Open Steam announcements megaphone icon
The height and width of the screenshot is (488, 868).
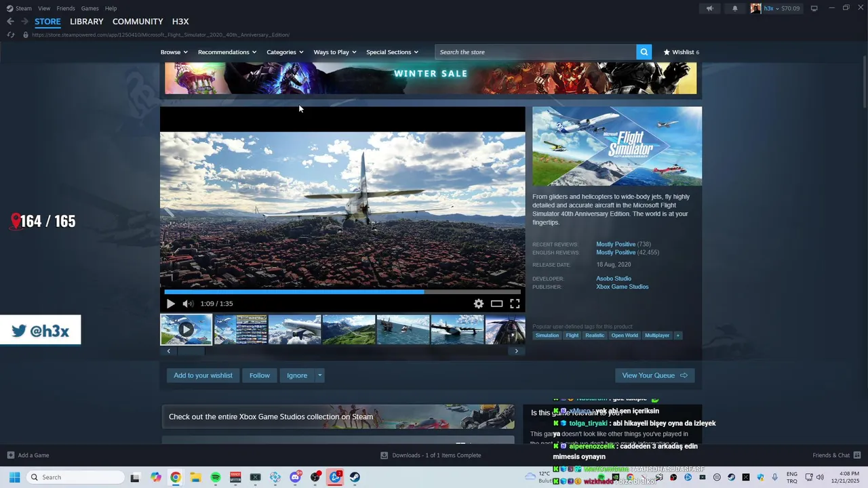[x=710, y=8]
